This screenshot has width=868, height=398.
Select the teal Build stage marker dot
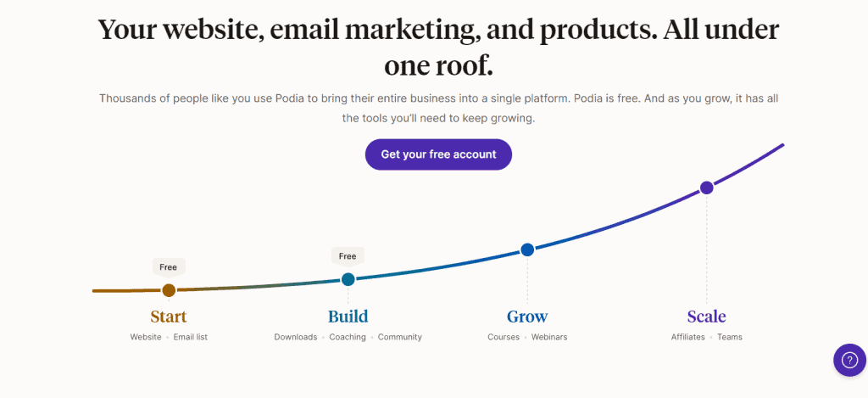[x=348, y=279]
